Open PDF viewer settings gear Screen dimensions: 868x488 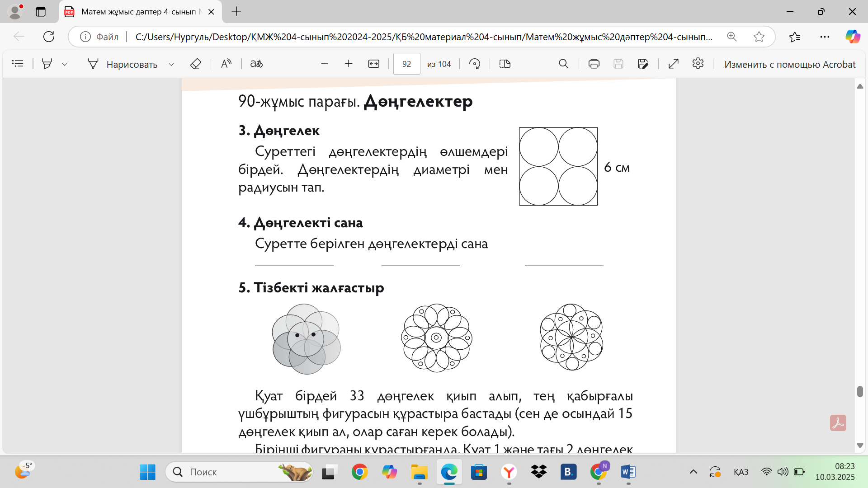[698, 64]
